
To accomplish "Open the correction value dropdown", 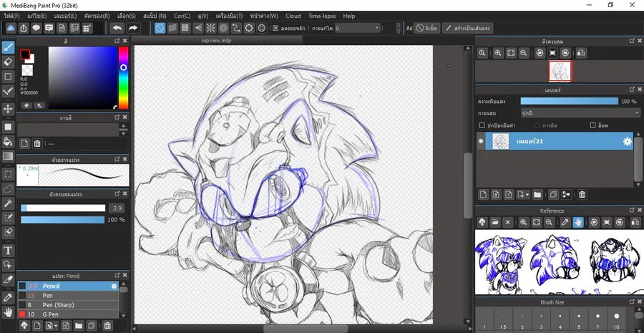I will pyautogui.click(x=357, y=29).
